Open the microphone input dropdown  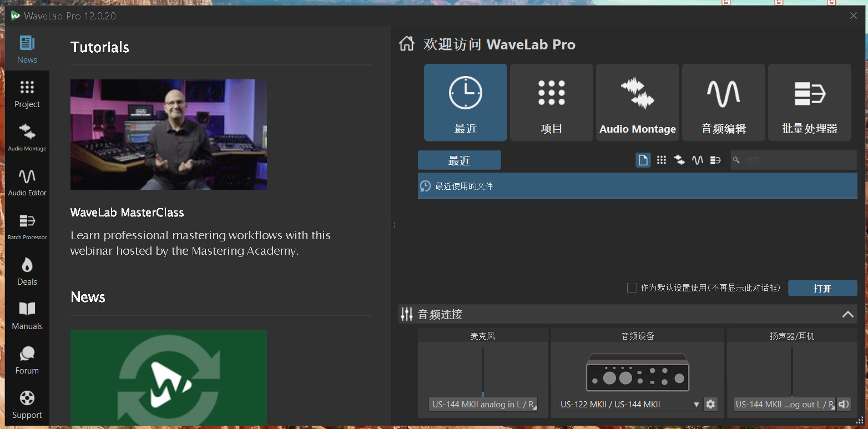pyautogui.click(x=483, y=404)
